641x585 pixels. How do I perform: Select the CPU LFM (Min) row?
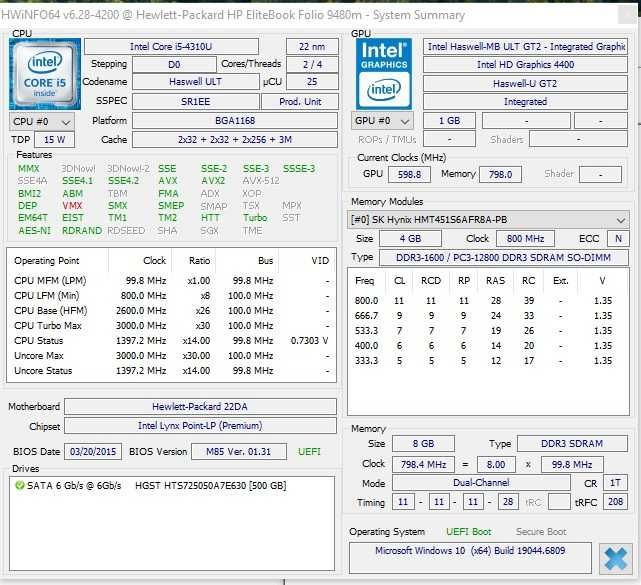pyautogui.click(x=171, y=296)
